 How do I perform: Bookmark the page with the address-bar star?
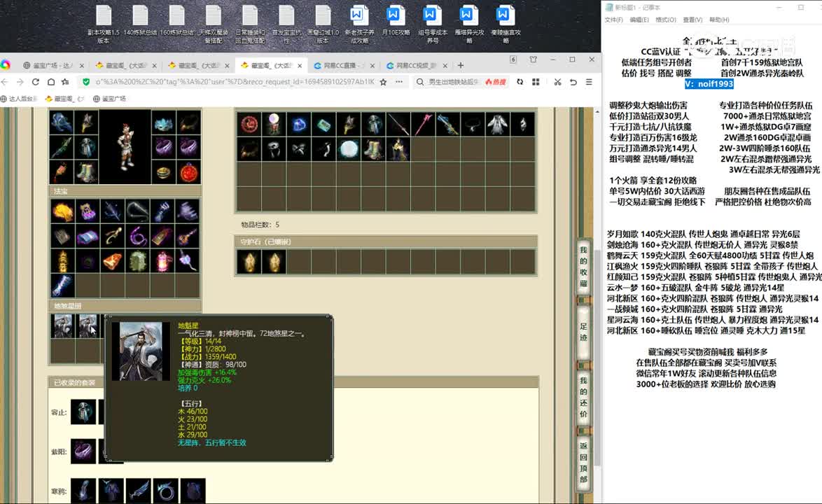(x=383, y=82)
